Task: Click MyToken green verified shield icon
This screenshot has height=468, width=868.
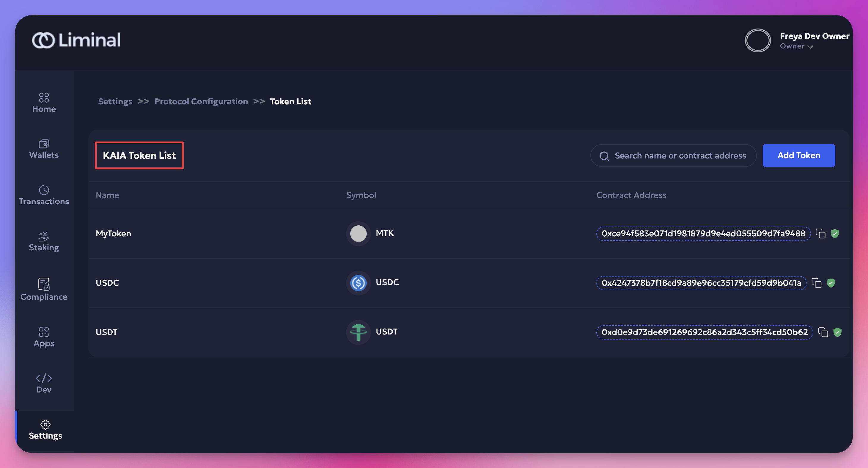Action: tap(835, 233)
